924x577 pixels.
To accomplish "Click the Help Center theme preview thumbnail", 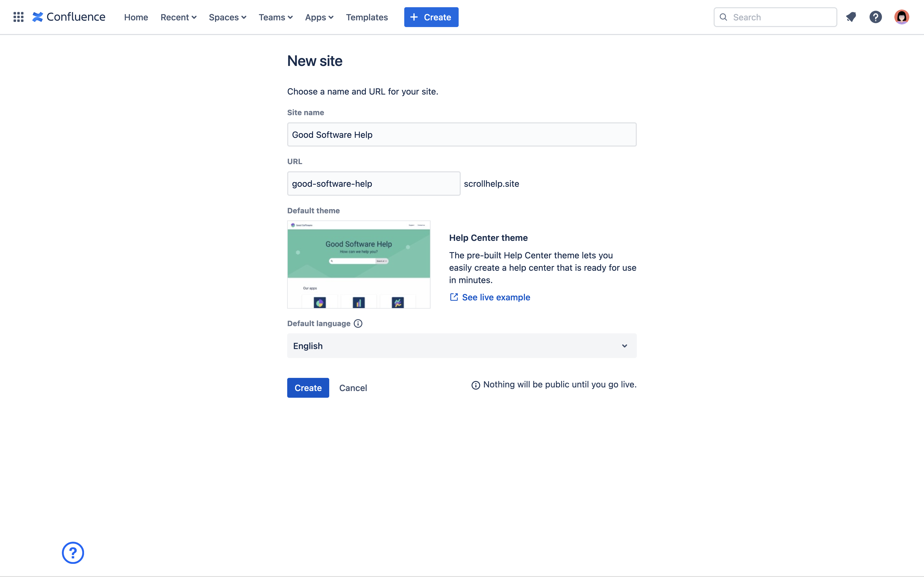I will point(359,265).
